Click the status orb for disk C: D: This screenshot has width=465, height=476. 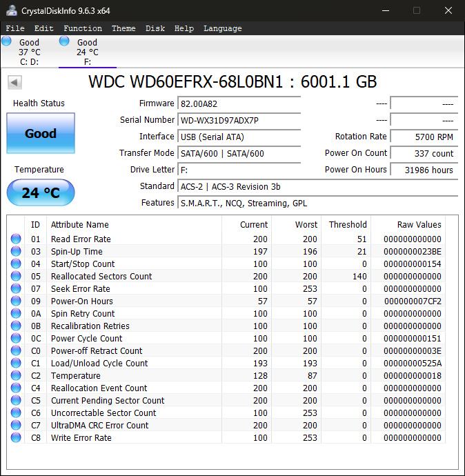6,41
